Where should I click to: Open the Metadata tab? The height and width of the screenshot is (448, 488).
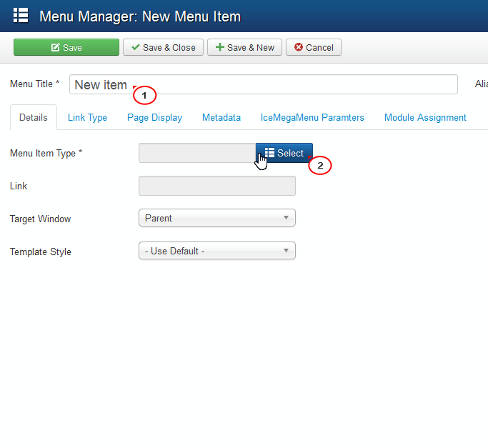(221, 117)
